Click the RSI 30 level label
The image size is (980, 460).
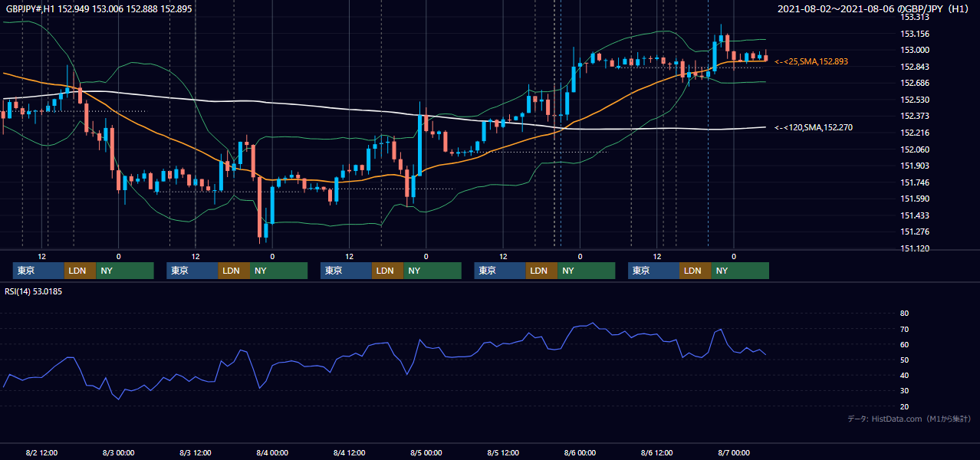(x=904, y=391)
